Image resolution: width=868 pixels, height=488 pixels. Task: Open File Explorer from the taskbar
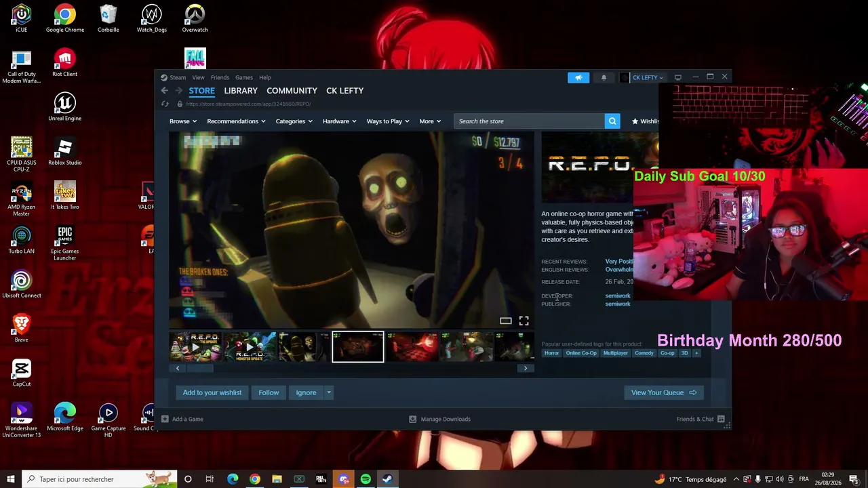(x=277, y=479)
